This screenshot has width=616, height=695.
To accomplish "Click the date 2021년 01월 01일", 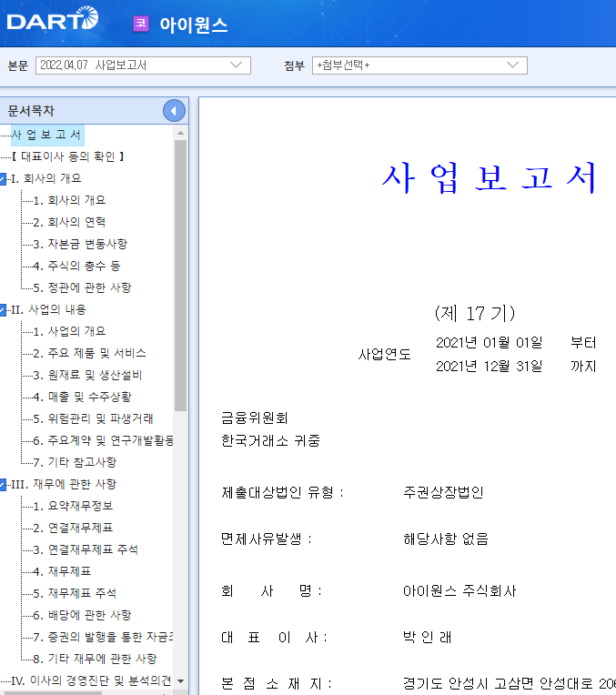I will coord(490,343).
